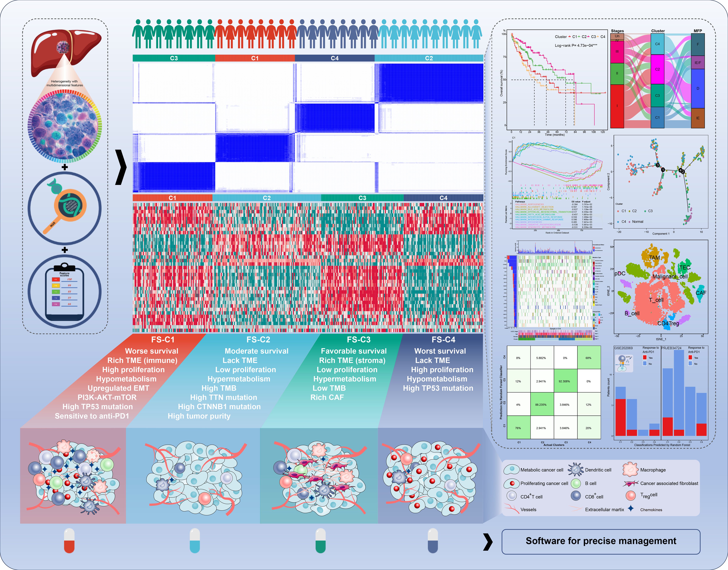728x570 pixels.
Task: Select the green capsule pill icon
Action: (x=320, y=541)
